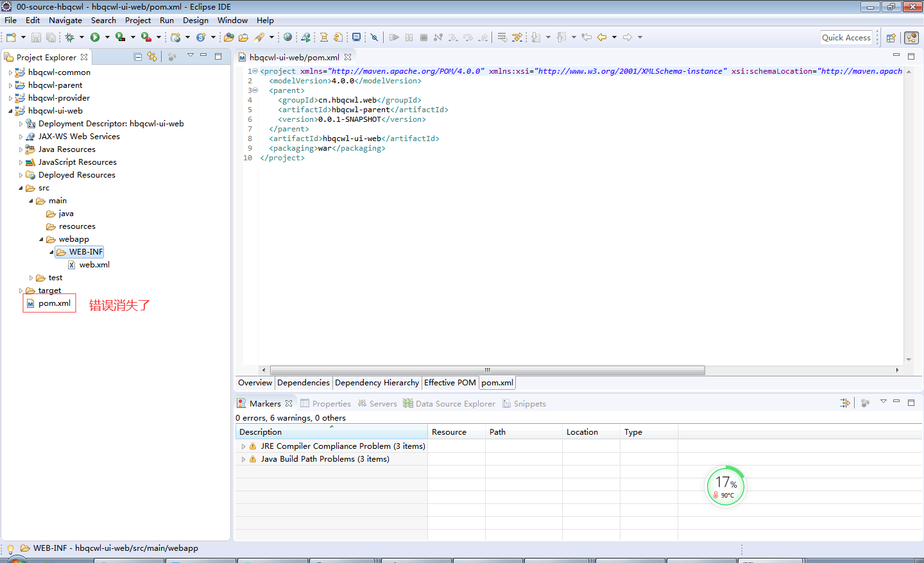
Task: Click the Forward navigation arrow icon
Action: click(x=628, y=37)
